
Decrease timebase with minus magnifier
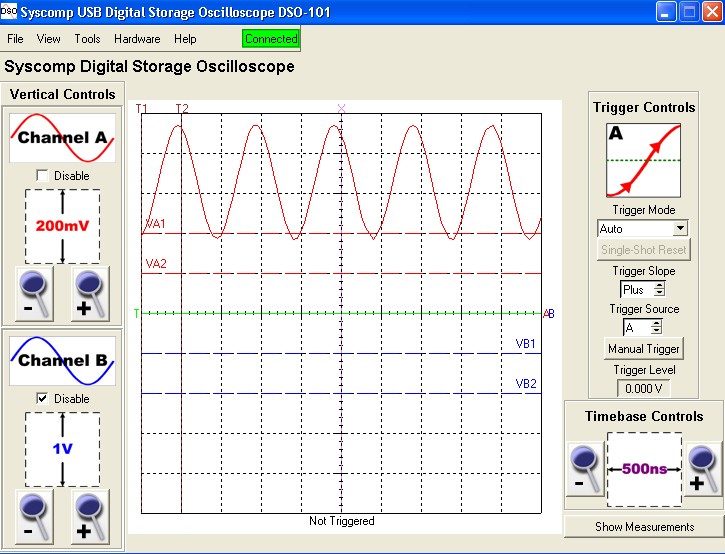585,469
